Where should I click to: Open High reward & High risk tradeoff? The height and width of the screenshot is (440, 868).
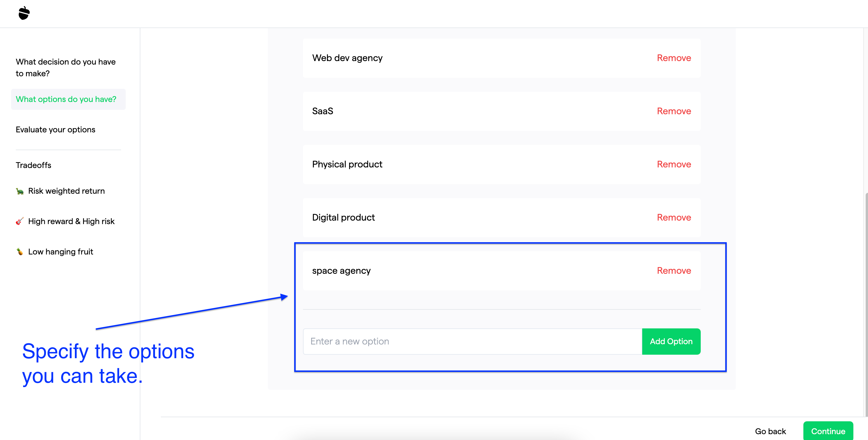coord(71,221)
